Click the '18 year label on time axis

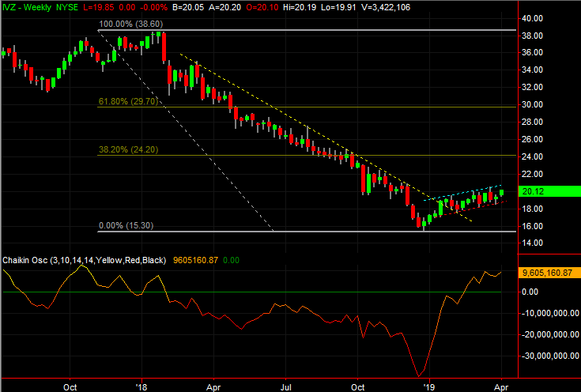141,387
